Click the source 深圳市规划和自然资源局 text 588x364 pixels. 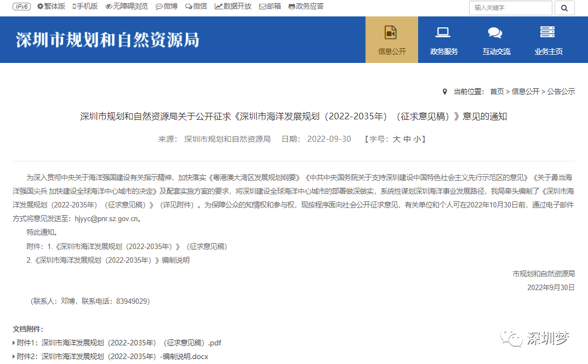227,139
